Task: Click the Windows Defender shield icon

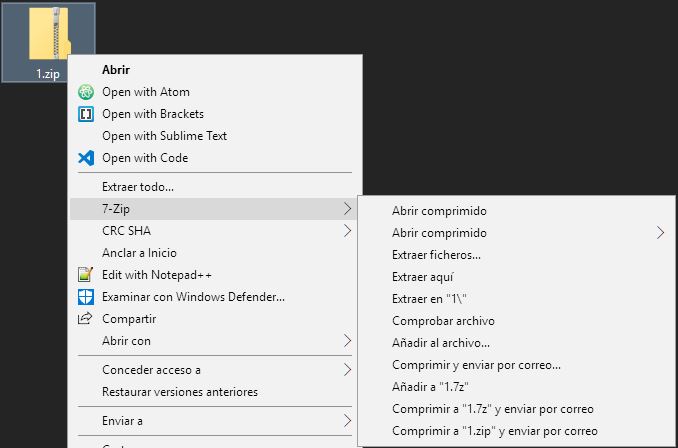Action: (x=86, y=297)
